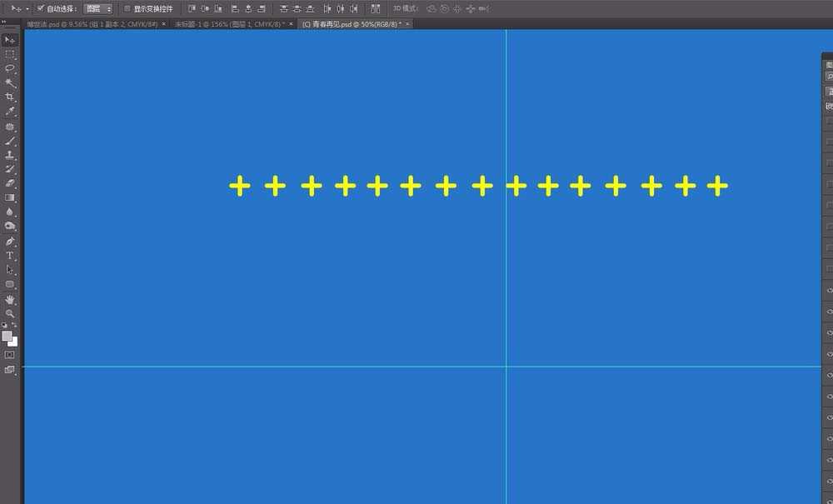Select the Rectangular Marquee tool
This screenshot has height=504, width=833.
point(10,54)
